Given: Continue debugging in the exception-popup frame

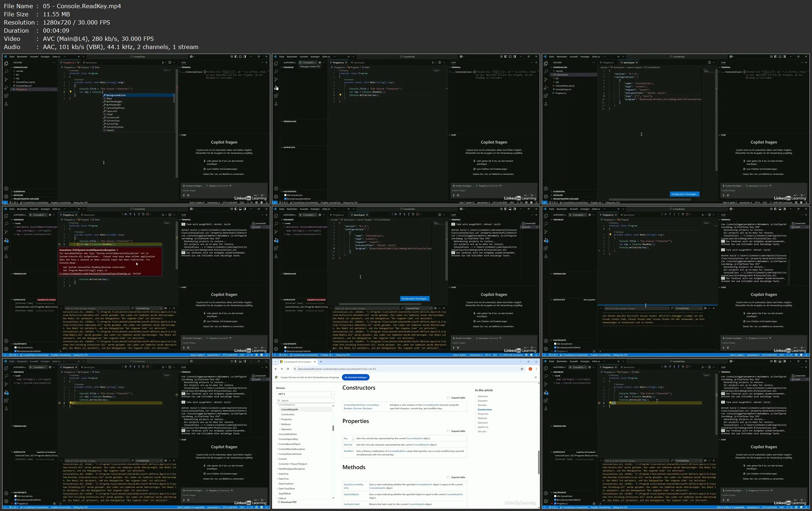Looking at the screenshot, I should 126,214.
